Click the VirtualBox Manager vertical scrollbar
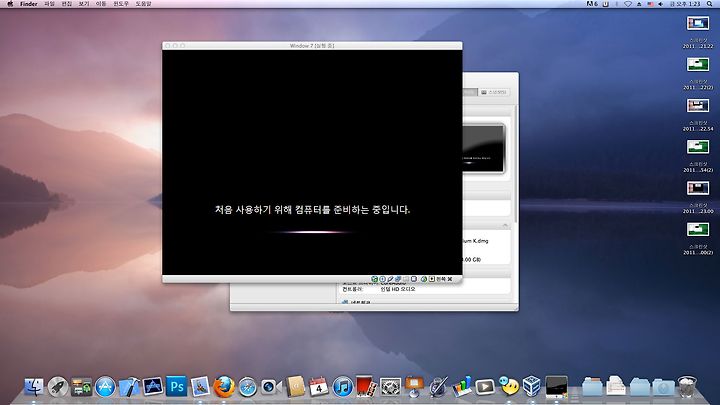Viewport: 720px width, 405px height. click(516, 163)
